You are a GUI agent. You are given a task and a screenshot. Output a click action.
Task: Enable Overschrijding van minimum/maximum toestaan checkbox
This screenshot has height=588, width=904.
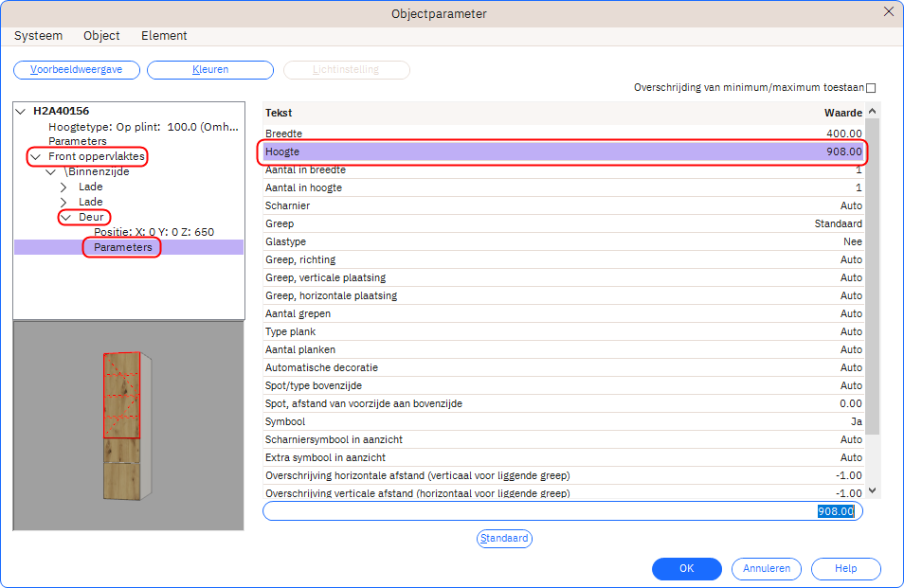point(871,88)
